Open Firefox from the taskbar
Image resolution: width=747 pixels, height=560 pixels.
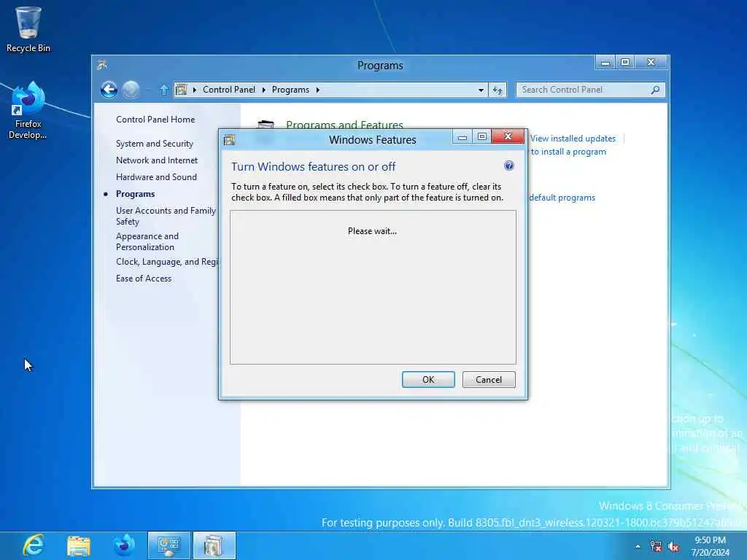tap(124, 545)
